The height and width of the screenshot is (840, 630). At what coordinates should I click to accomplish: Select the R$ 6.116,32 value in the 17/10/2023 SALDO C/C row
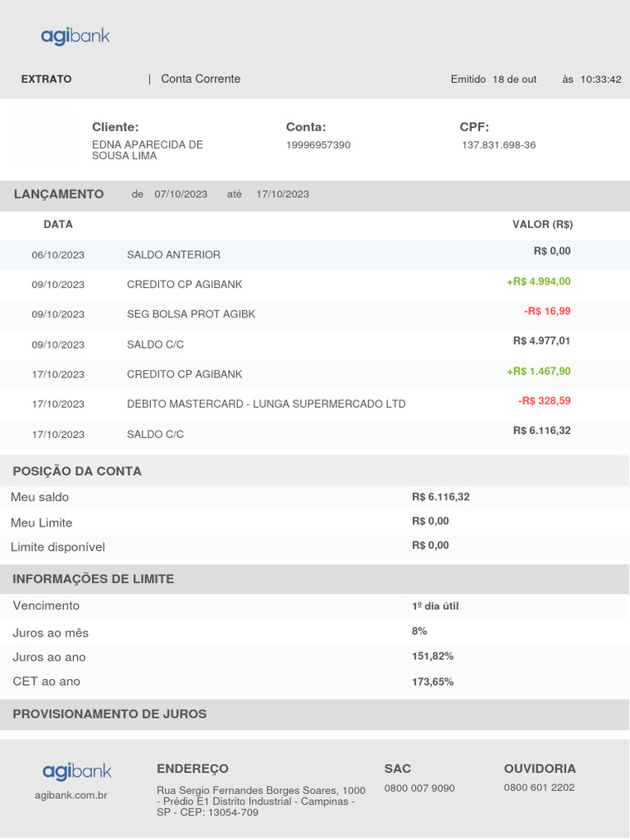coord(542,430)
